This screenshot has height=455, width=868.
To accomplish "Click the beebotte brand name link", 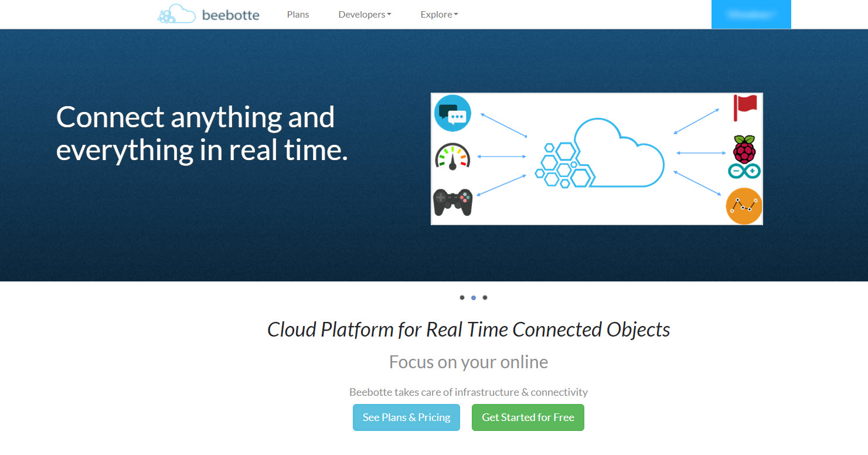I will 230,14.
